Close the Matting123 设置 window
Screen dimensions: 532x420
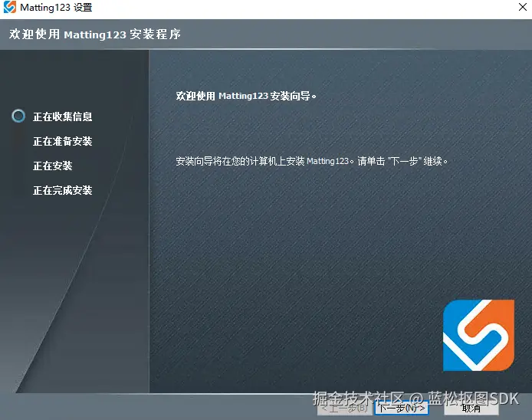pos(523,7)
